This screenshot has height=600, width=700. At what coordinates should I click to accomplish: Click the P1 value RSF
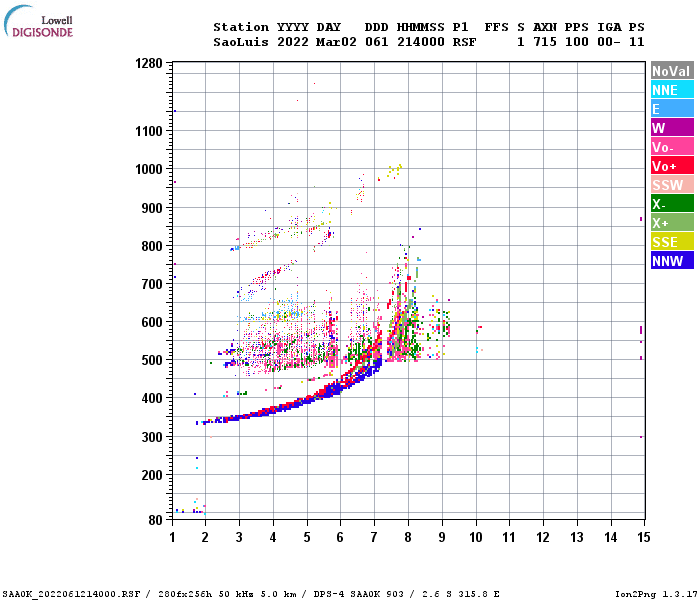pyautogui.click(x=464, y=42)
